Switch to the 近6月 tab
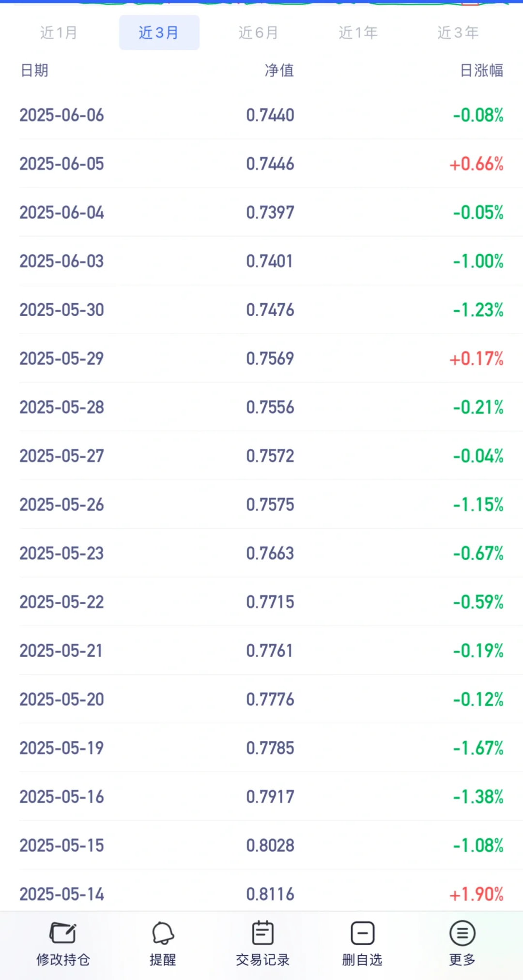523x980 pixels. pos(259,32)
